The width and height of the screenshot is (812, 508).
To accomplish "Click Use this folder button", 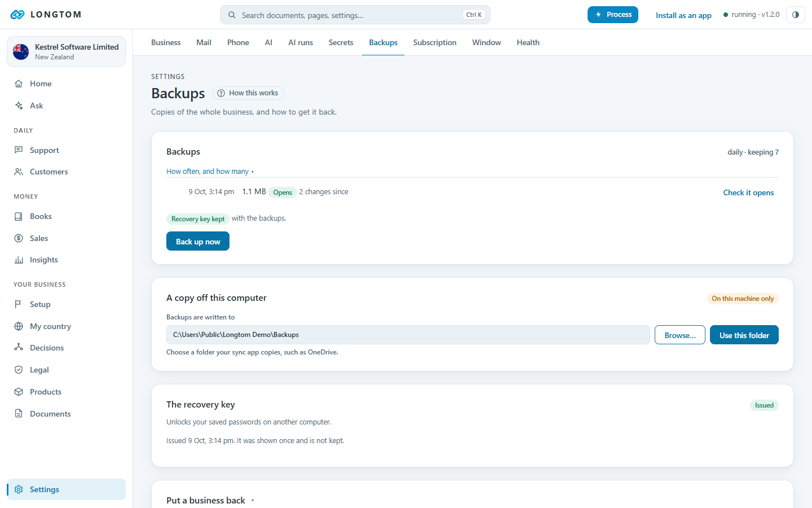I will [744, 335].
